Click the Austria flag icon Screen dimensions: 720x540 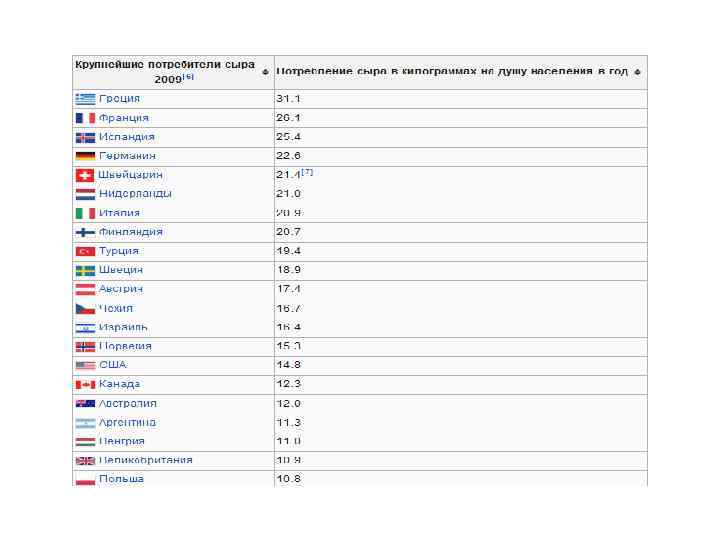(x=85, y=289)
